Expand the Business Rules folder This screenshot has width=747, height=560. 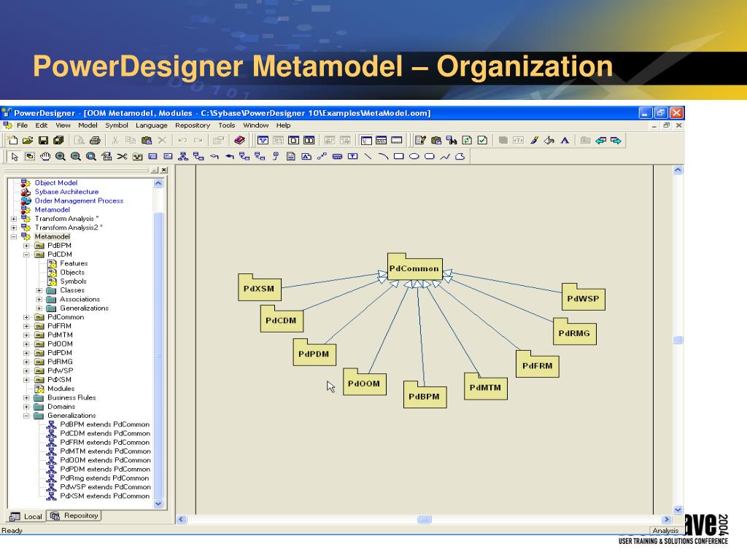[x=27, y=398]
